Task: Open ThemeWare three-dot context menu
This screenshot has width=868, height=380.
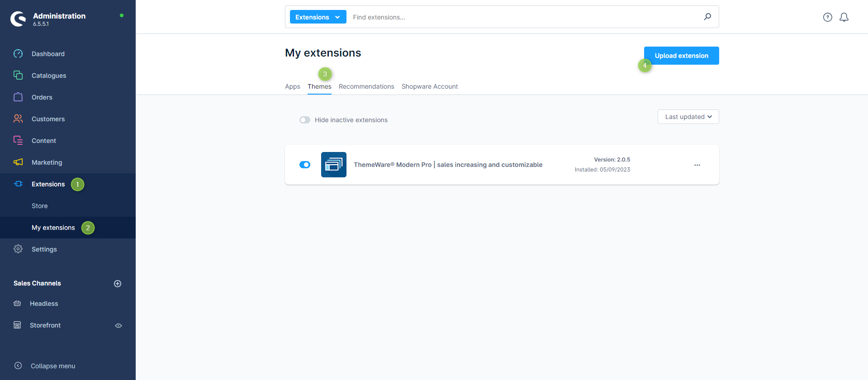Action: [x=697, y=165]
